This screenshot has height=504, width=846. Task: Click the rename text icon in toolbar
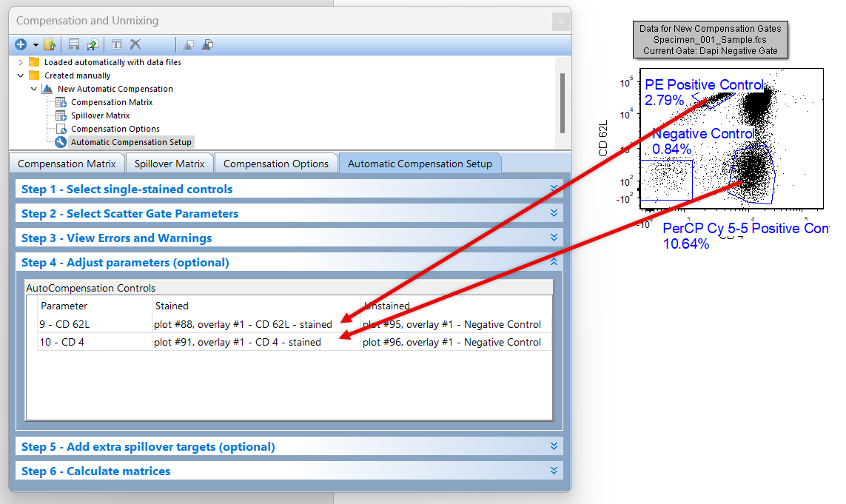click(x=116, y=45)
